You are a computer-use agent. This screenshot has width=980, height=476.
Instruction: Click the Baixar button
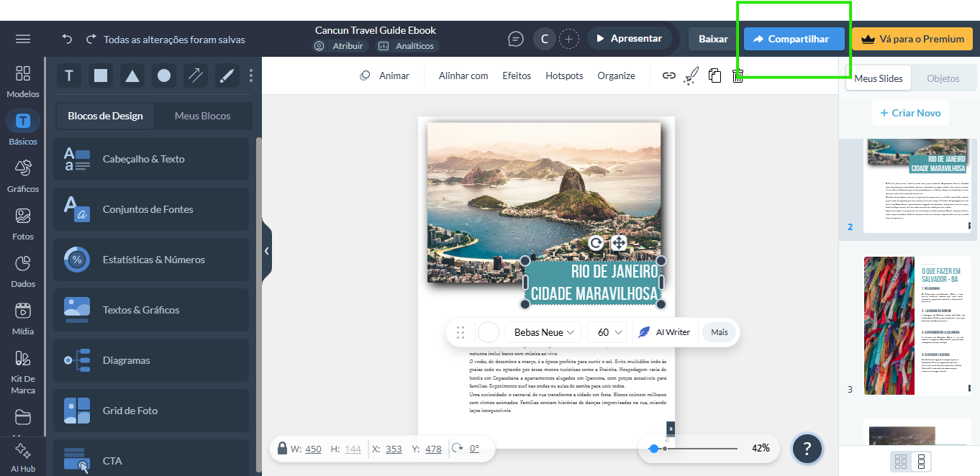pyautogui.click(x=713, y=39)
